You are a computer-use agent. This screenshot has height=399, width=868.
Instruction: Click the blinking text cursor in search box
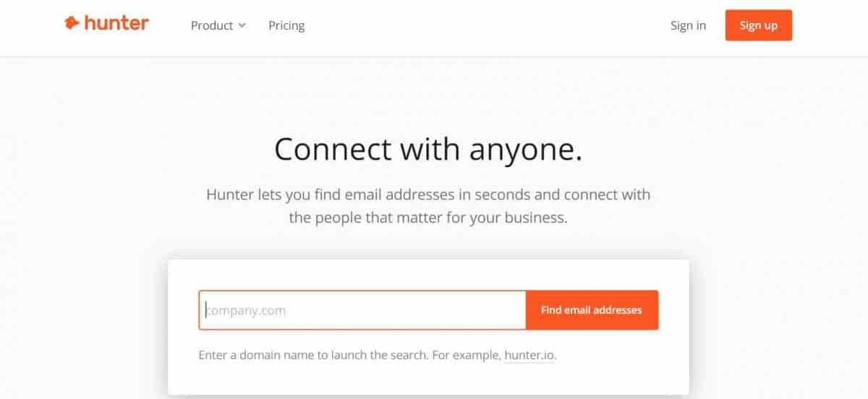click(x=206, y=310)
